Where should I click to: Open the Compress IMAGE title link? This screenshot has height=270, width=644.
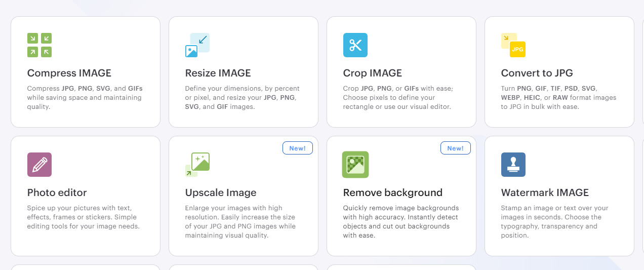tap(69, 73)
